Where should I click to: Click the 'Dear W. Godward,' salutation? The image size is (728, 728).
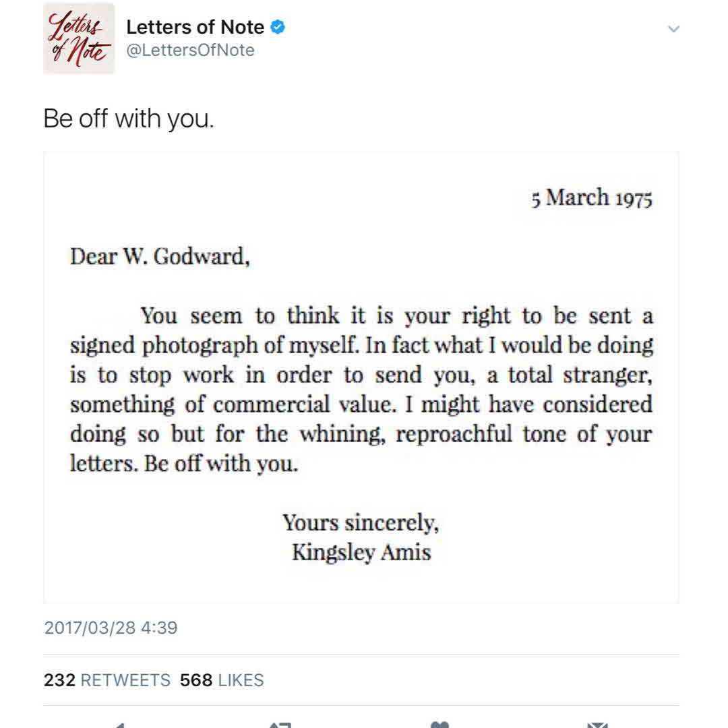pos(160,257)
